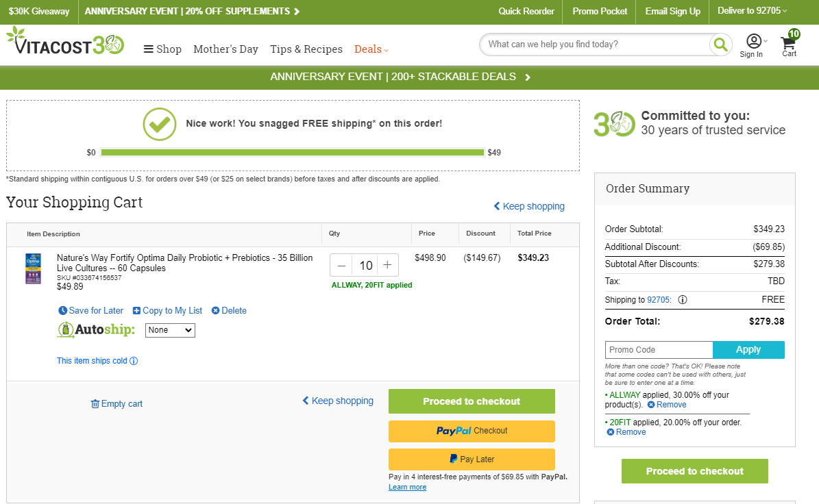Open the PayPal Learn more link

[x=407, y=488]
